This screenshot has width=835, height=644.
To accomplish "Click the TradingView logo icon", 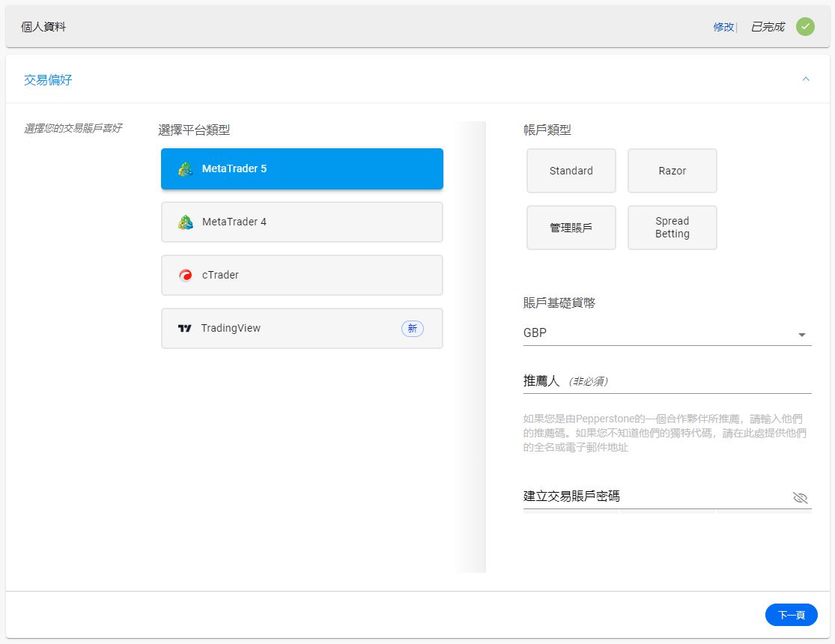I will click(184, 328).
